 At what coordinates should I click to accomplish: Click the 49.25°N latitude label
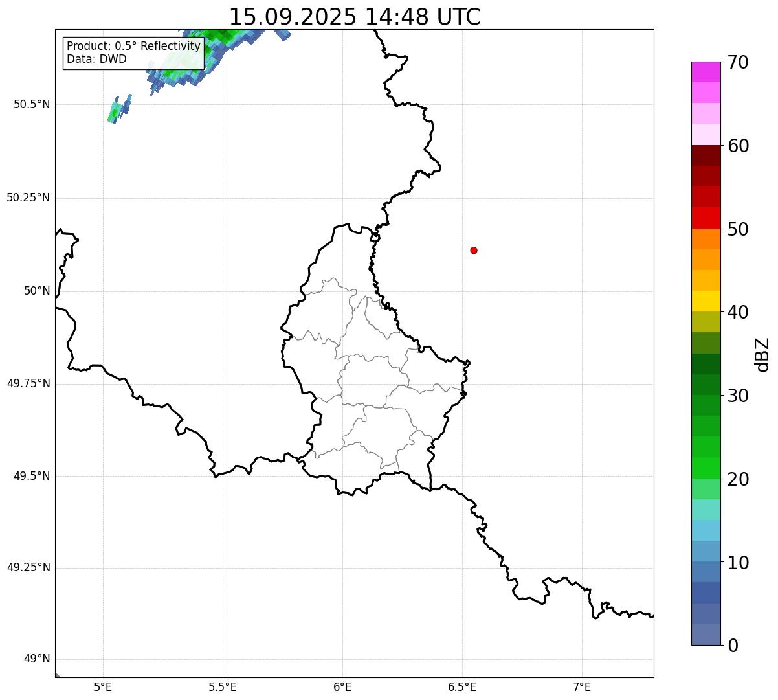[x=28, y=568]
